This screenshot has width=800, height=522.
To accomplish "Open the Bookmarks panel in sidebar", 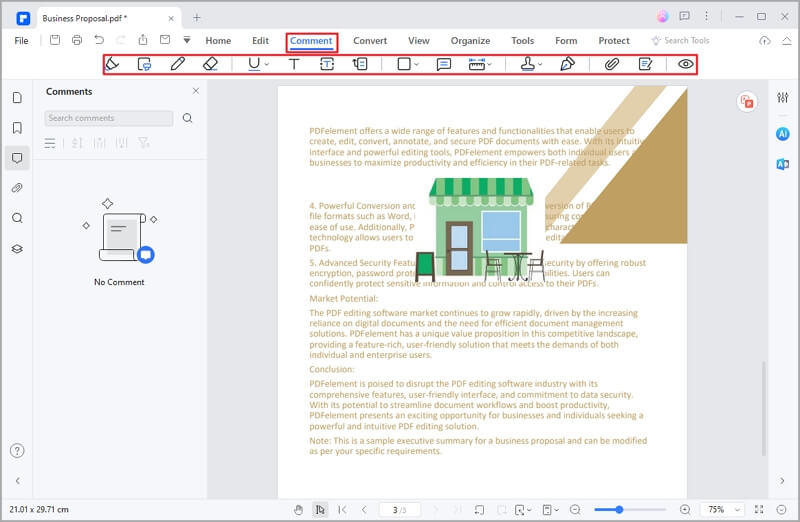I will click(x=17, y=128).
